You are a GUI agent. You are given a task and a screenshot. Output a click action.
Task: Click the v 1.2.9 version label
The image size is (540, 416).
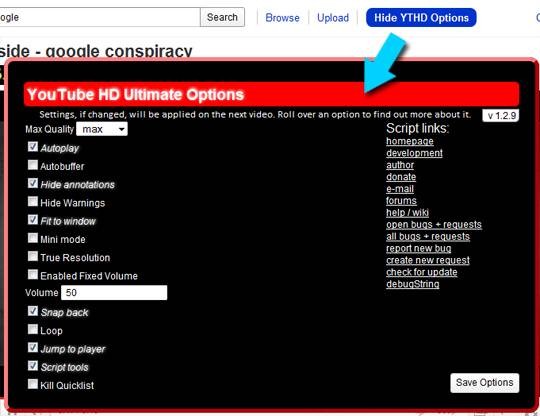(501, 116)
